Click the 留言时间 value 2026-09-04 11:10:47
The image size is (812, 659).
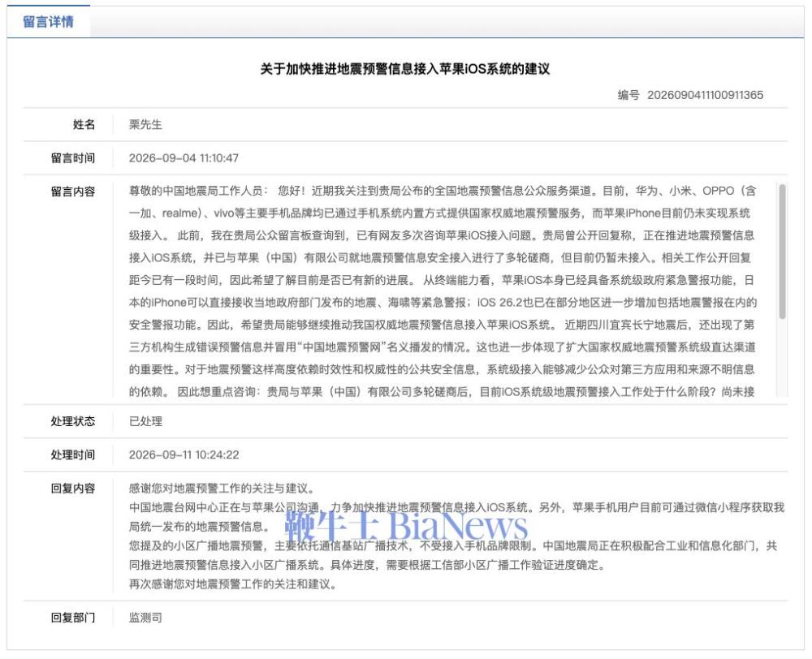(x=184, y=158)
